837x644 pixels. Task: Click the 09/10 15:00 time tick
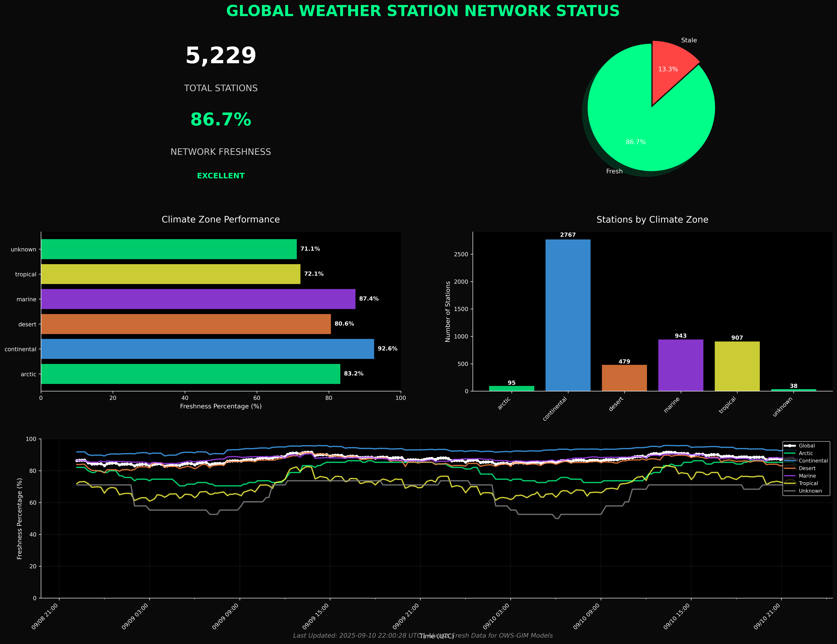click(x=677, y=616)
